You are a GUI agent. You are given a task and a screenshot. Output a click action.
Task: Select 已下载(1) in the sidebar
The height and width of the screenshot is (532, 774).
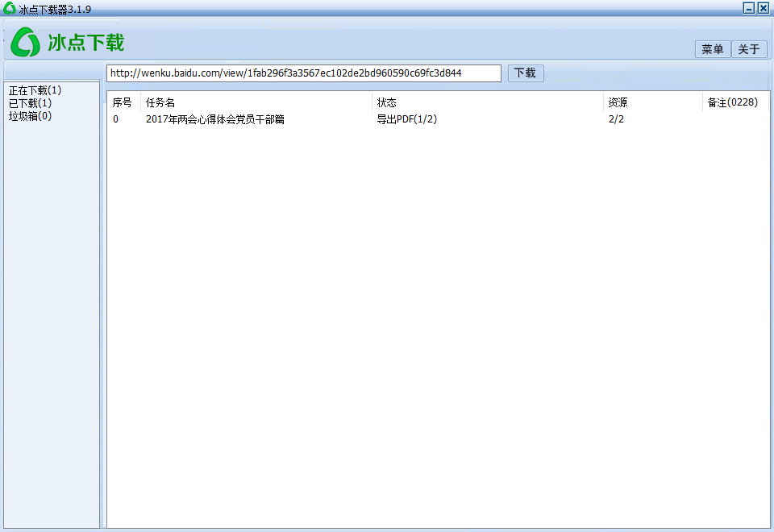pos(30,103)
